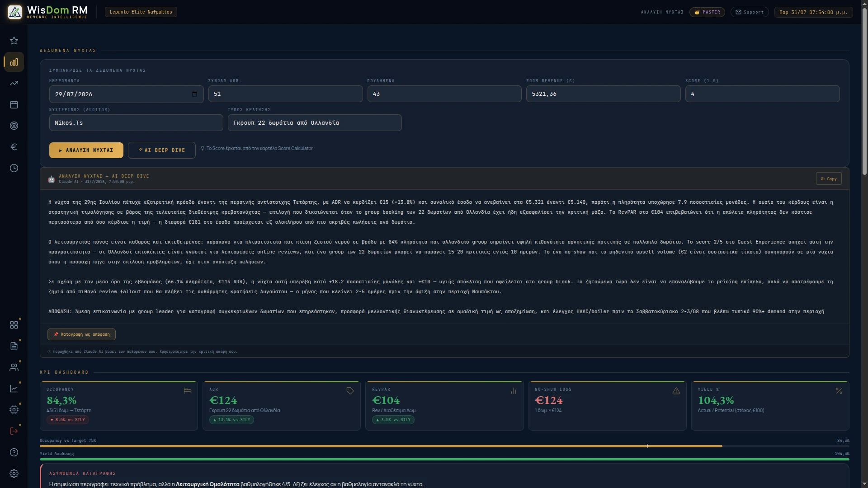
Task: Click the 8.5% vs STLY occupancy badge
Action: [68, 420]
